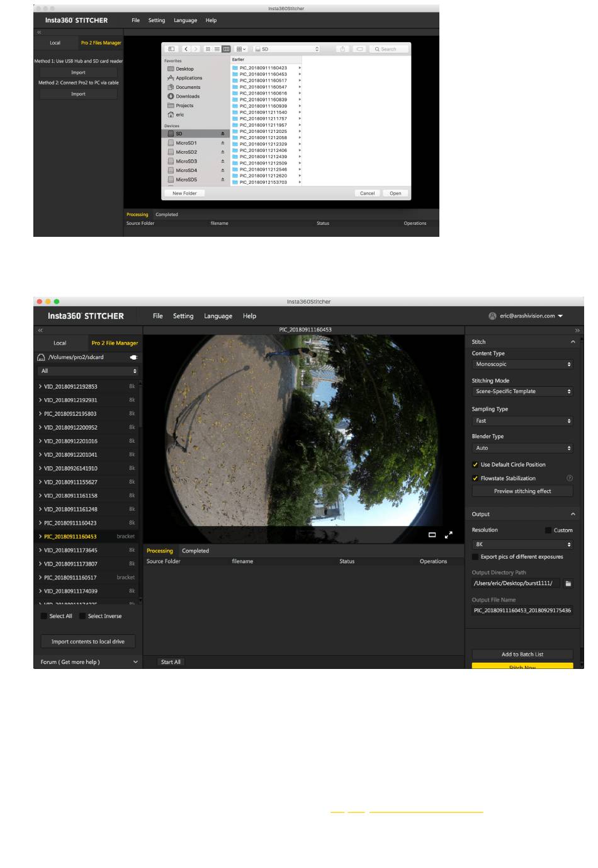Click the widescreen preview icon under the fisheye image
The width and height of the screenshot is (598, 868).
(432, 535)
